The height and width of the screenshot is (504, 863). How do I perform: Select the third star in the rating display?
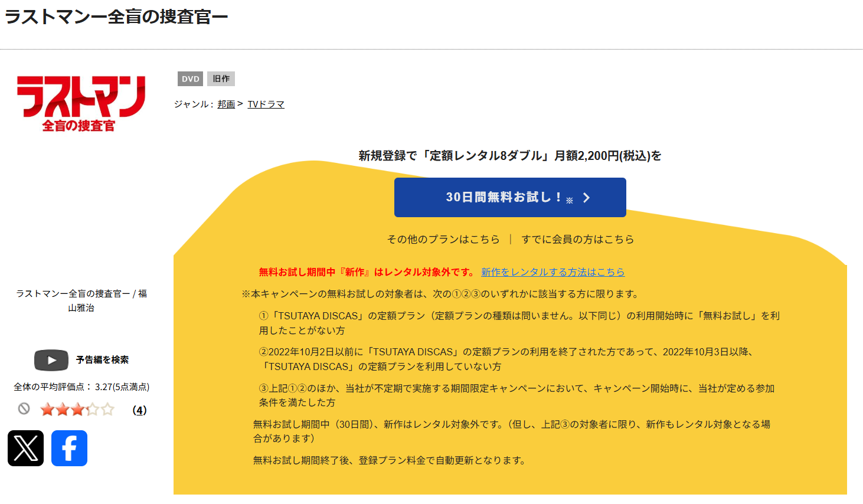tap(77, 409)
